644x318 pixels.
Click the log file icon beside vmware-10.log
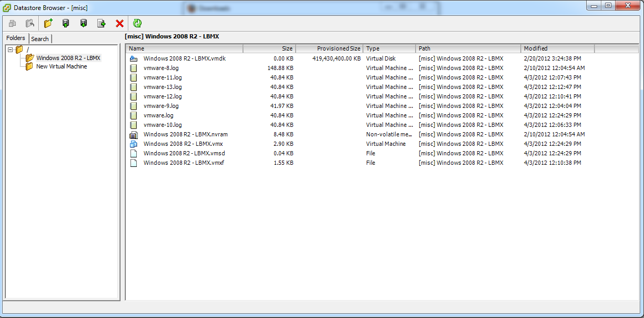tap(134, 125)
